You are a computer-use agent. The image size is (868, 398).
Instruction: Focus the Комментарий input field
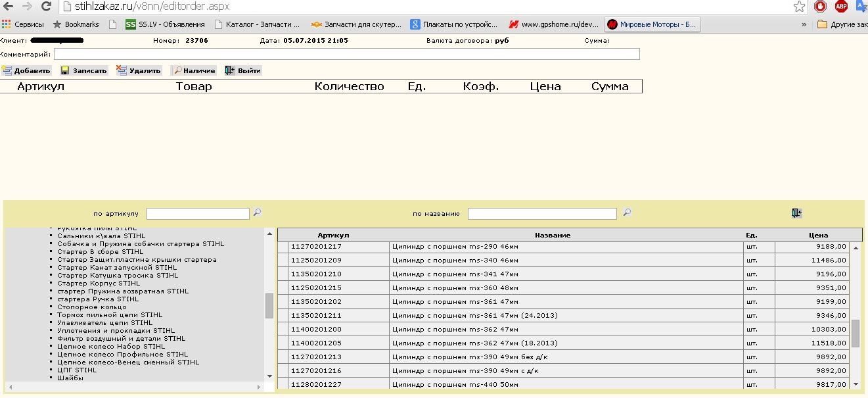pos(347,54)
